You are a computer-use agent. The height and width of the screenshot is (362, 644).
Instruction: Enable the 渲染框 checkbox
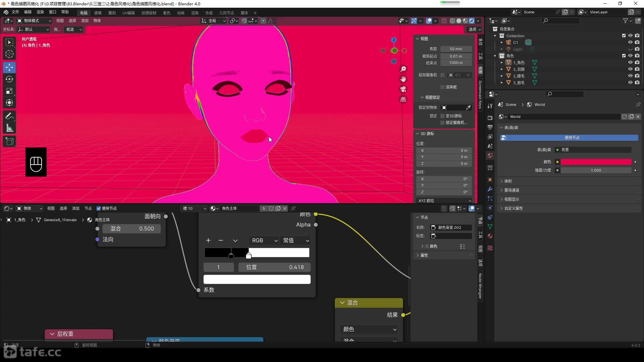[442, 87]
